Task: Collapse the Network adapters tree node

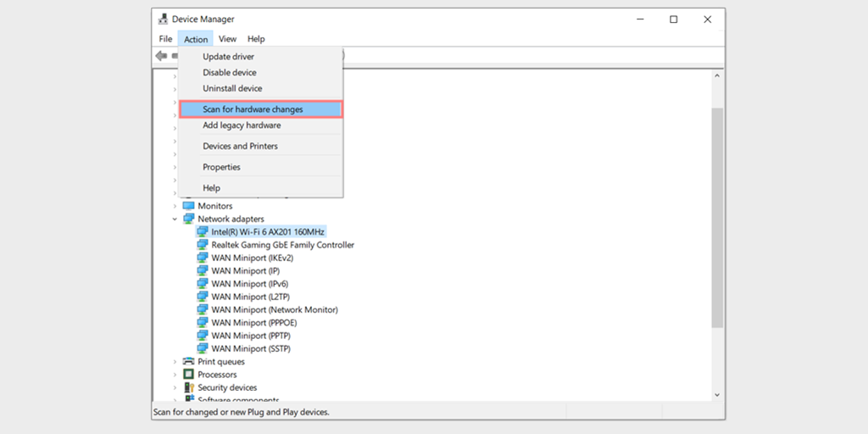Action: coord(175,219)
